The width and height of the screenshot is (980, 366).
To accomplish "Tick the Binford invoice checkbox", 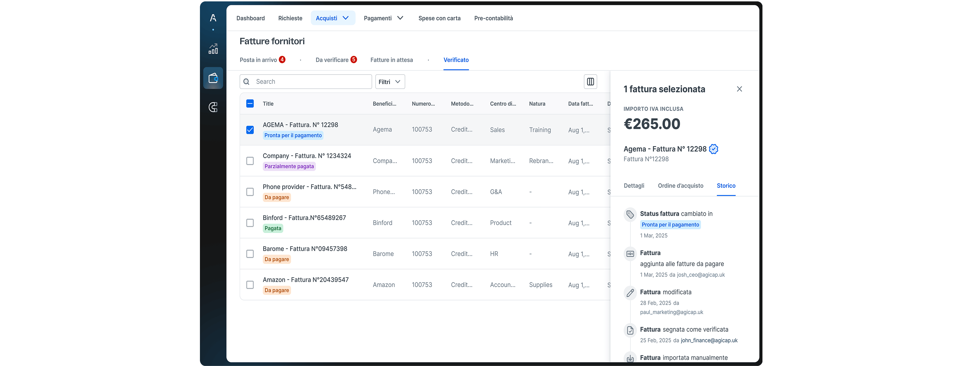I will (x=250, y=223).
